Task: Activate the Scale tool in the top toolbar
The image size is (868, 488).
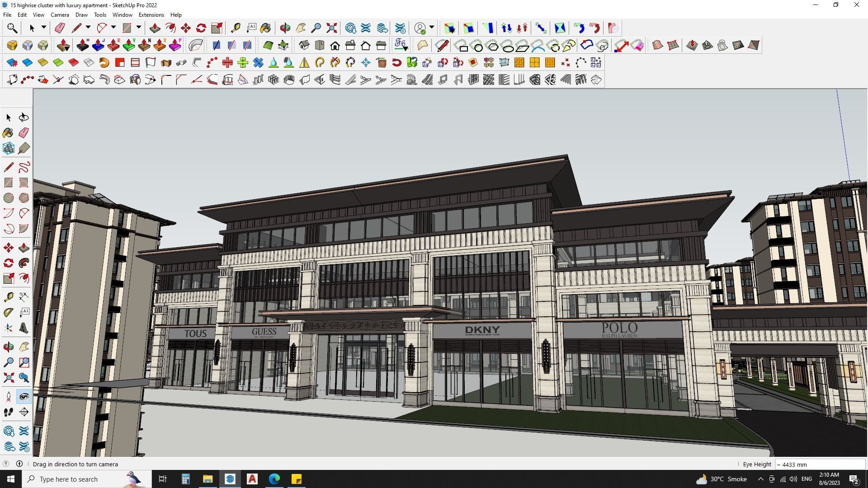Action: click(x=217, y=28)
